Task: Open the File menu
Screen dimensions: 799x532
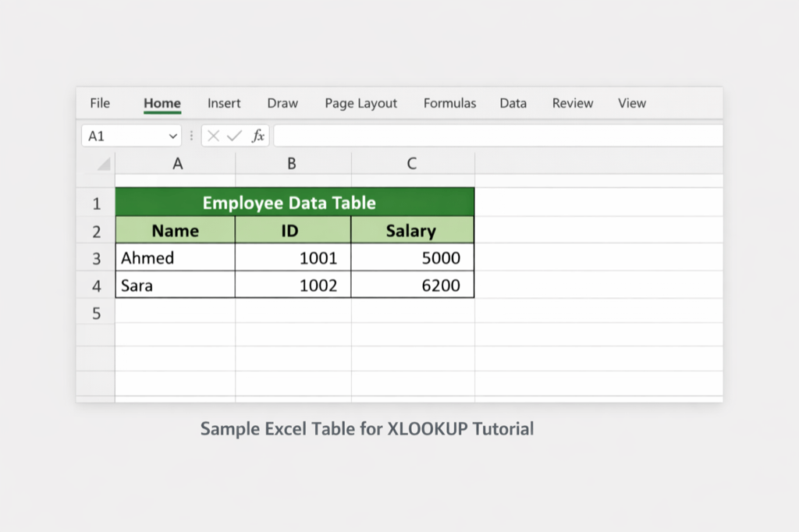Action: [99, 103]
